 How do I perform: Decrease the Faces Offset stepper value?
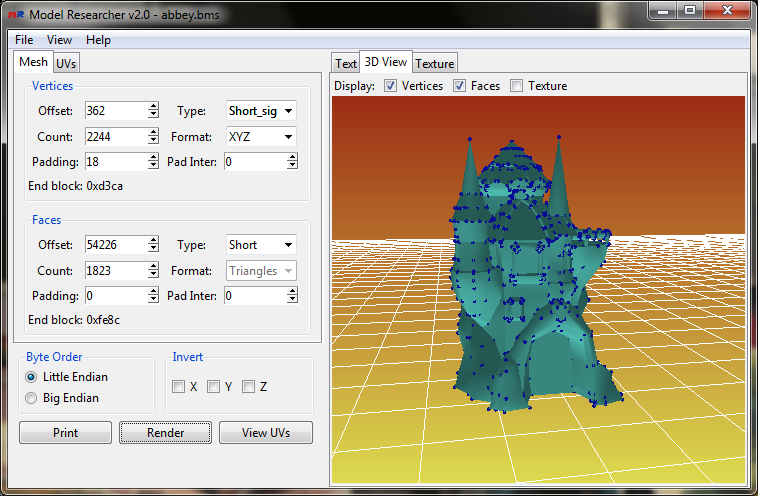(x=153, y=249)
